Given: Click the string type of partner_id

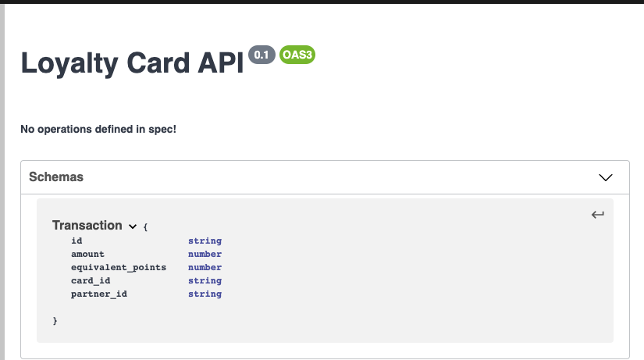Looking at the screenshot, I should 205,294.
